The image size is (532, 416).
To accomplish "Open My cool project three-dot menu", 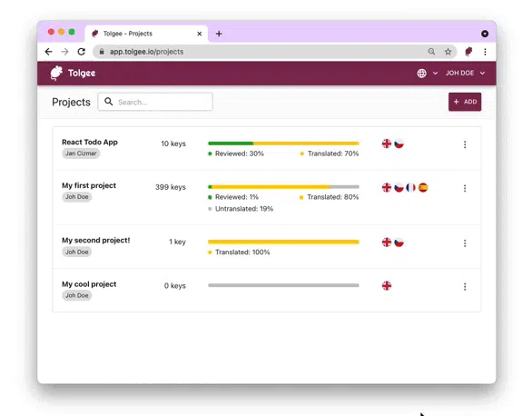I will (x=465, y=287).
